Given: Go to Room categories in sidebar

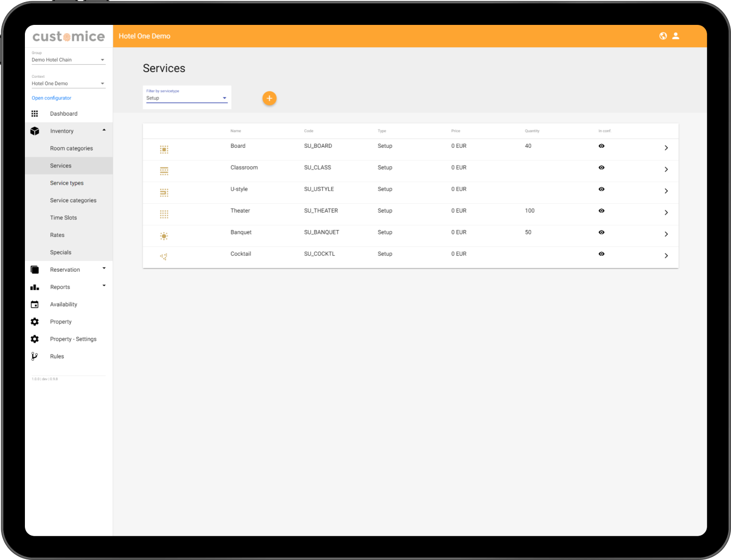Looking at the screenshot, I should pos(72,148).
